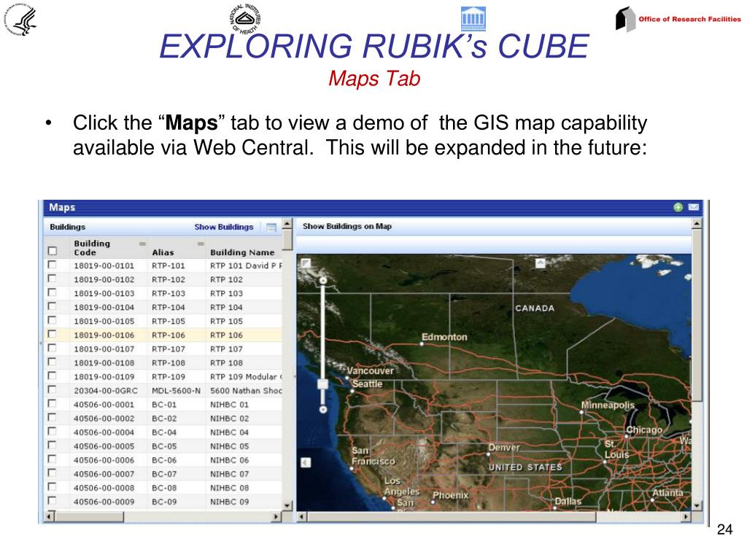Image resolution: width=747 pixels, height=560 pixels.
Task: Toggle the select-all checkbox in table header
Action: point(52,251)
